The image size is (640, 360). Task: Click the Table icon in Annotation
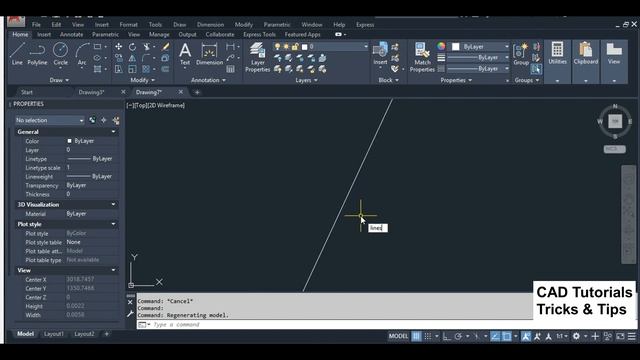pyautogui.click(x=231, y=69)
